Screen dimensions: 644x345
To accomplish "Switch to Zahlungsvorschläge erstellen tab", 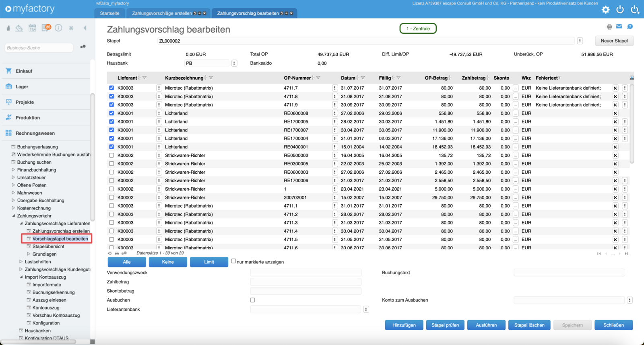I will coord(162,13).
